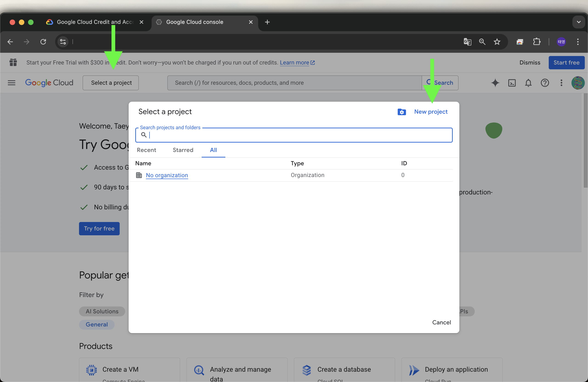Open the Learn more link
The height and width of the screenshot is (382, 588).
tap(297, 62)
